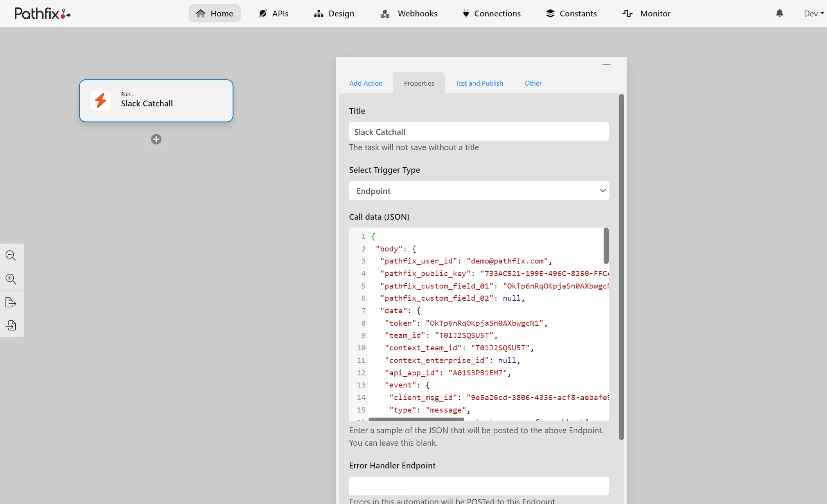Click the Constants layers icon
The width and height of the screenshot is (827, 504).
pyautogui.click(x=550, y=13)
